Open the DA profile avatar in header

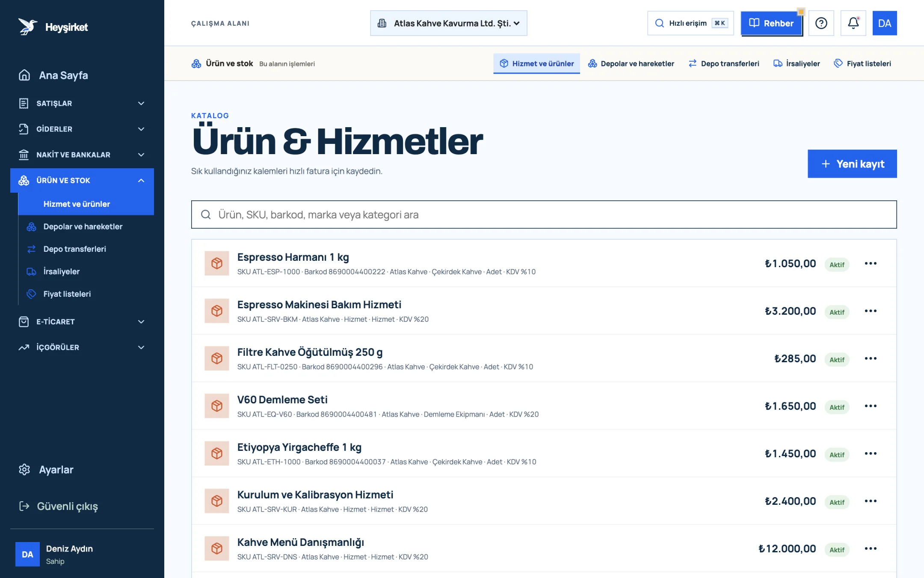885,23
